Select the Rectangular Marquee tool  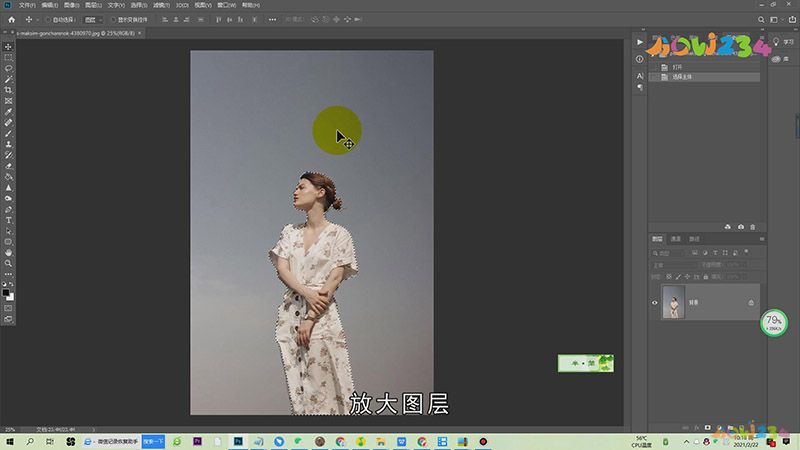8,57
